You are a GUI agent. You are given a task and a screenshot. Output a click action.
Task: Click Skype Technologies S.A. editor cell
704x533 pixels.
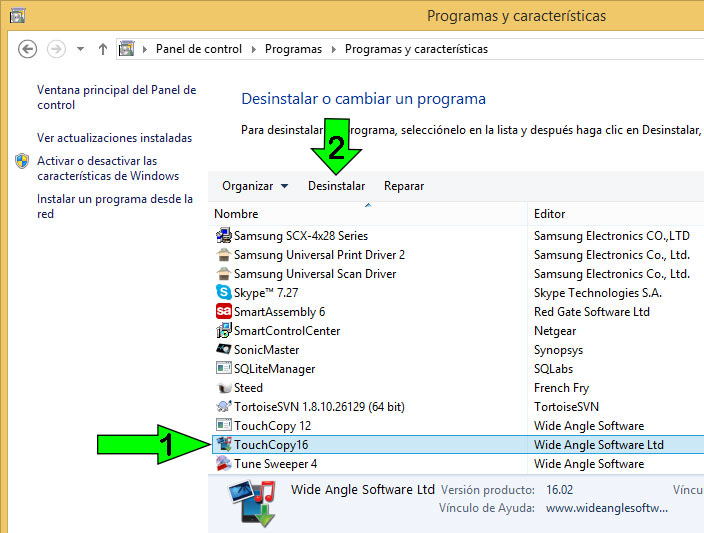(598, 293)
